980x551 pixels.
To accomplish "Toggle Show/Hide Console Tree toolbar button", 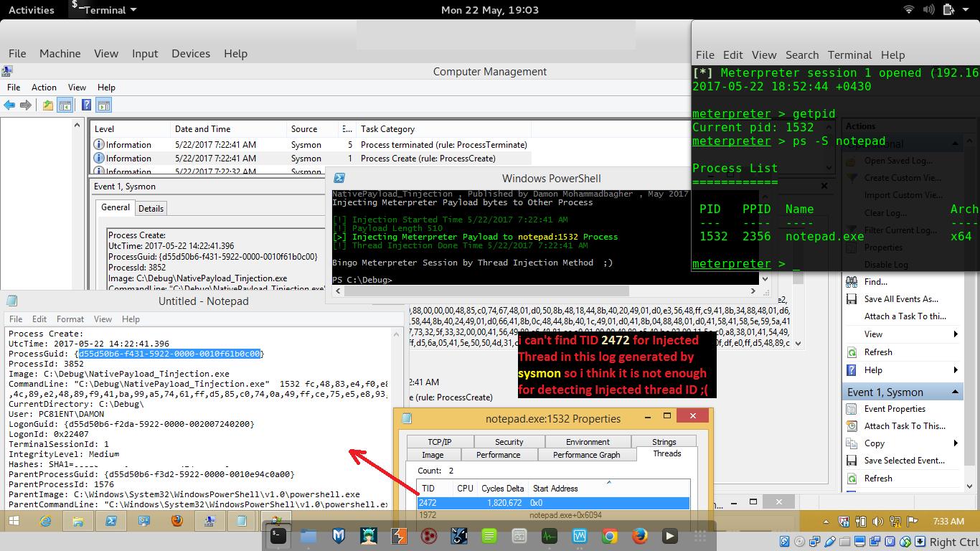I will click(65, 105).
